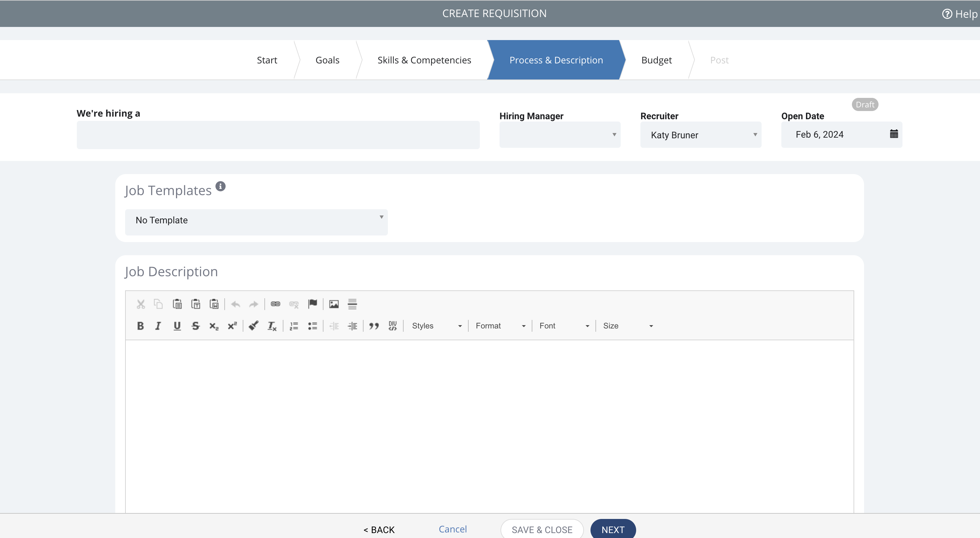The width and height of the screenshot is (980, 538).
Task: Go to the Start step
Action: click(x=267, y=60)
